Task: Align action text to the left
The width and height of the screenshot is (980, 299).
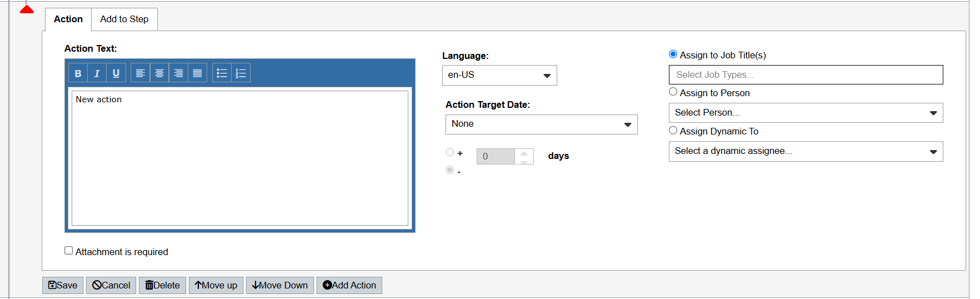Action: (x=141, y=73)
